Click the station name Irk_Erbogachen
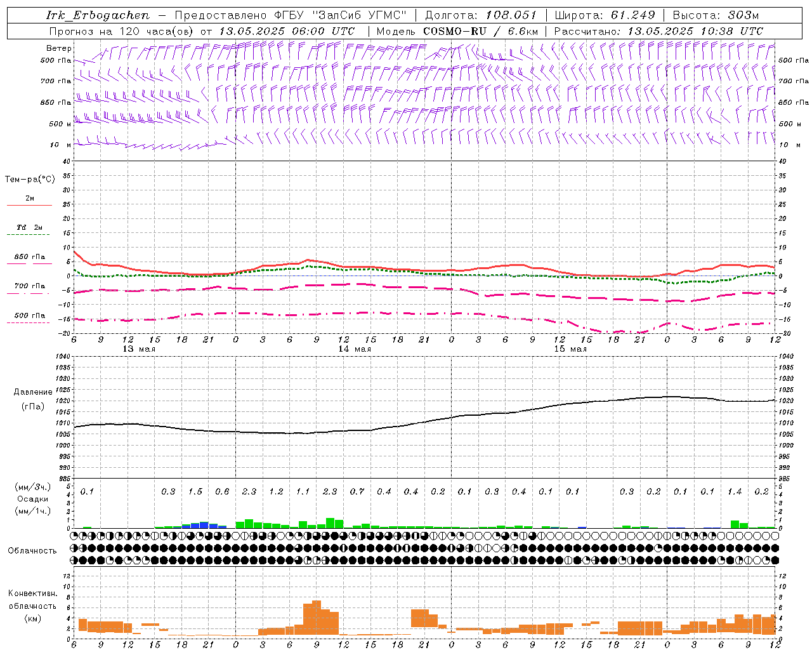The height and width of the screenshot is (650, 812). 98,15
